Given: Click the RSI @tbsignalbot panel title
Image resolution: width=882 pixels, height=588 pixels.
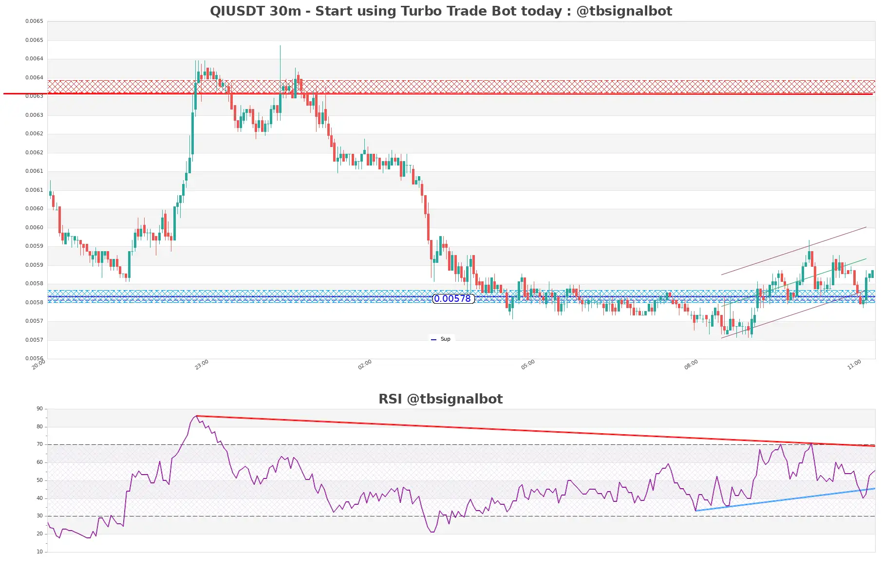Looking at the screenshot, I should (x=441, y=399).
